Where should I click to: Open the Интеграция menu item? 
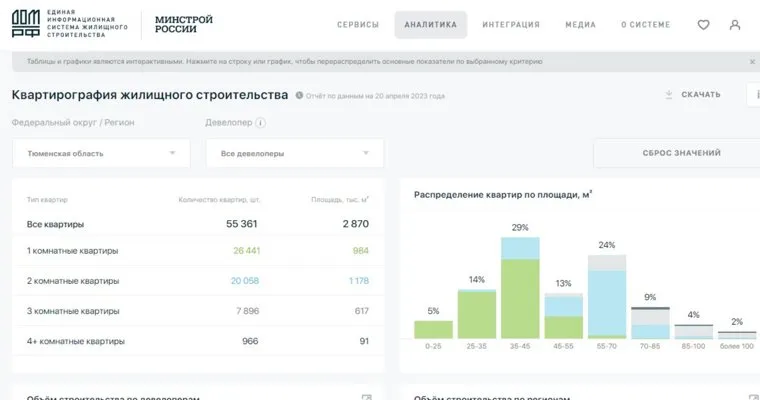[x=510, y=25]
